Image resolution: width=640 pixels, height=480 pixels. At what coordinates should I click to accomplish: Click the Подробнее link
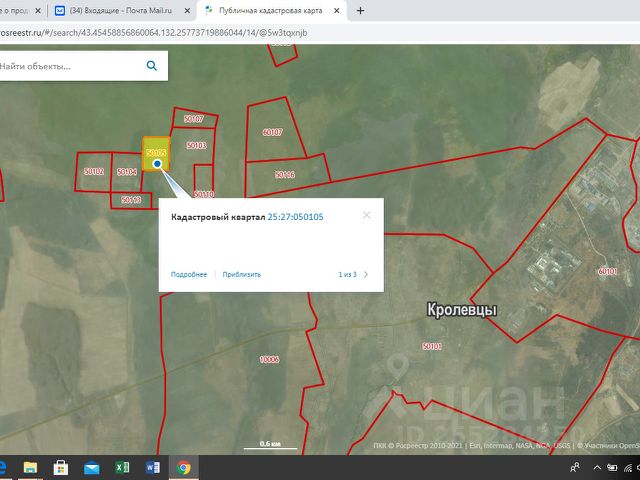click(x=188, y=274)
